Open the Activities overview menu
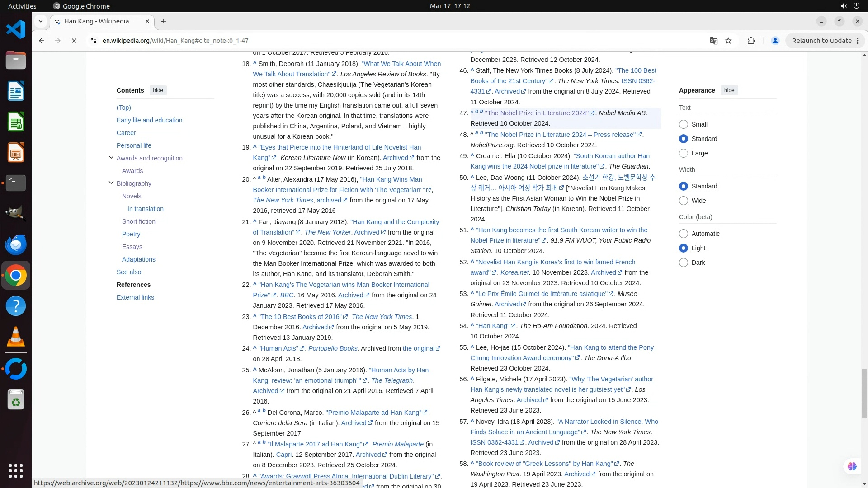 click(22, 6)
